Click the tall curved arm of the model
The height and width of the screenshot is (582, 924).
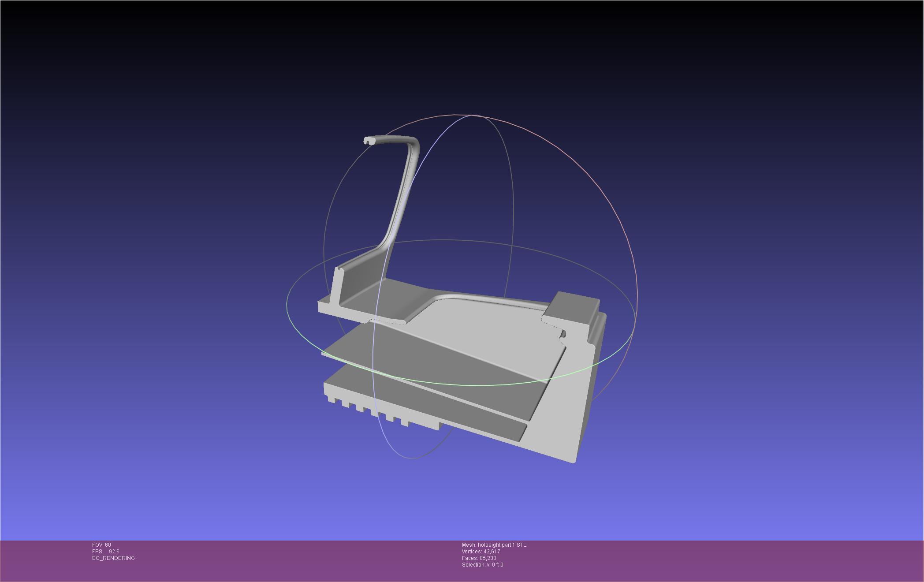click(402, 194)
